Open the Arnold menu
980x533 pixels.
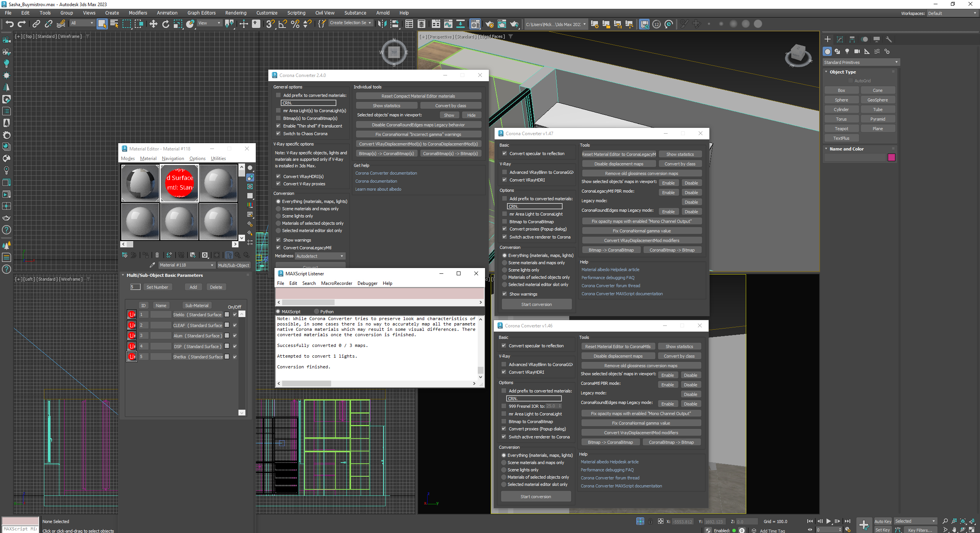coord(383,13)
